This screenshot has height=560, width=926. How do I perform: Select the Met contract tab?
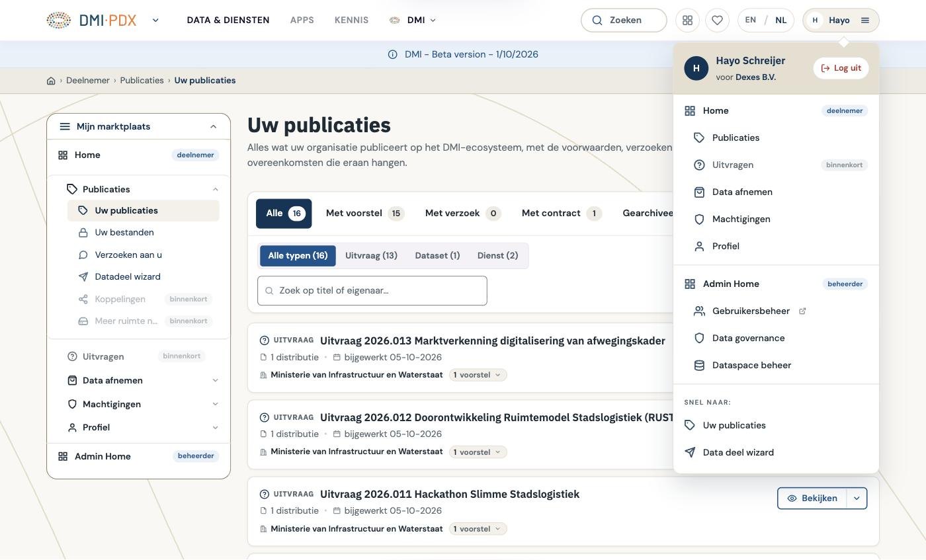561,214
